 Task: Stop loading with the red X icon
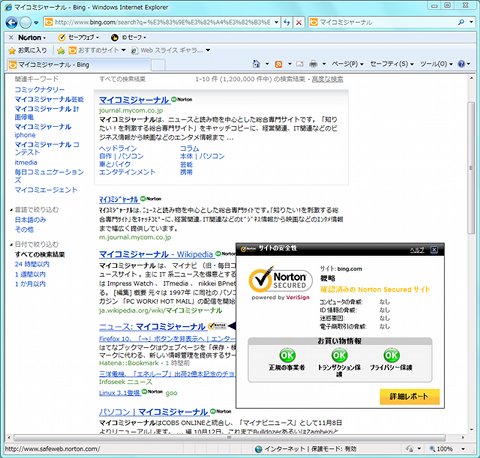[x=299, y=22]
